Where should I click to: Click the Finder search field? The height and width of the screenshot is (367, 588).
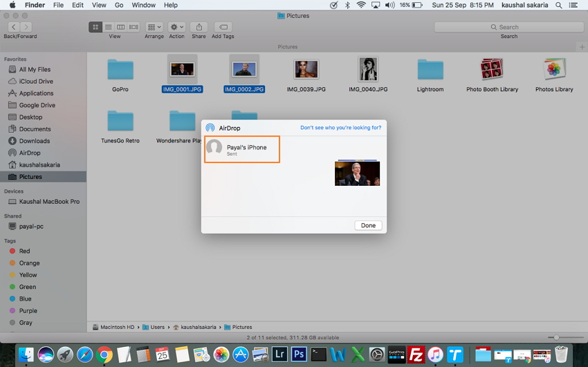508,27
